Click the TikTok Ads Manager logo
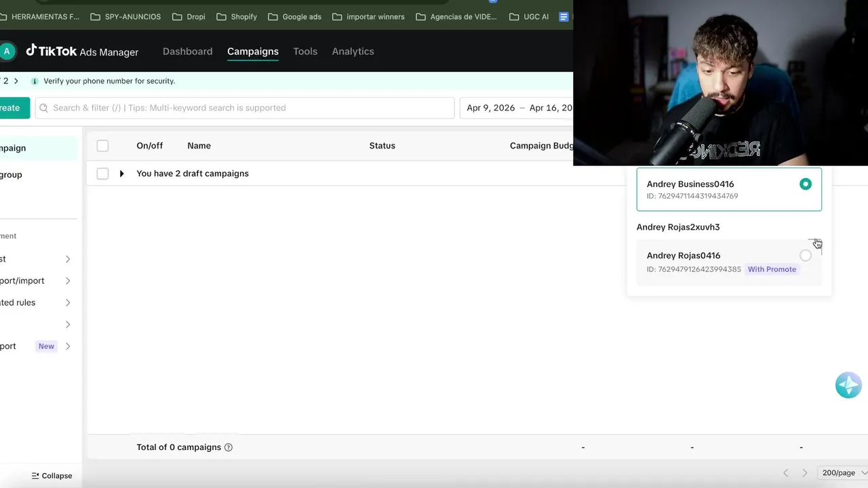The height and width of the screenshot is (488, 868). pos(82,52)
